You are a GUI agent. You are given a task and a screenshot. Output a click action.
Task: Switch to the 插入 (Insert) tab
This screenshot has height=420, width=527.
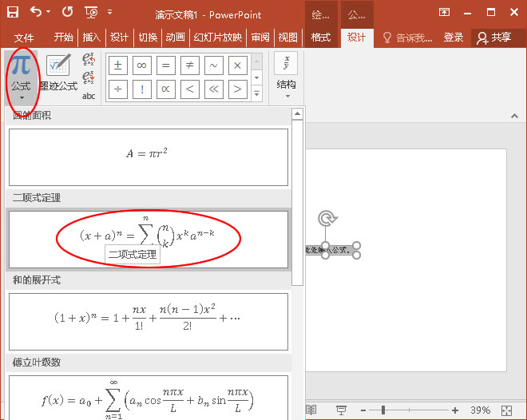tap(92, 38)
